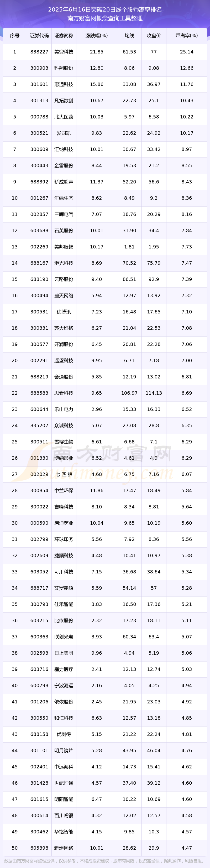Select stock name 百川畅银
Image resolution: width=210 pixels, height=868 pixels.
tap(64, 815)
